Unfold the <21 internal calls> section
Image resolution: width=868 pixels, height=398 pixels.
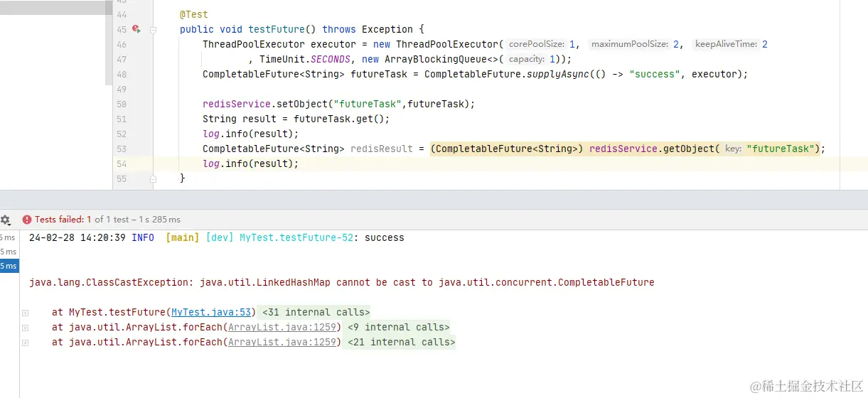[x=401, y=342]
